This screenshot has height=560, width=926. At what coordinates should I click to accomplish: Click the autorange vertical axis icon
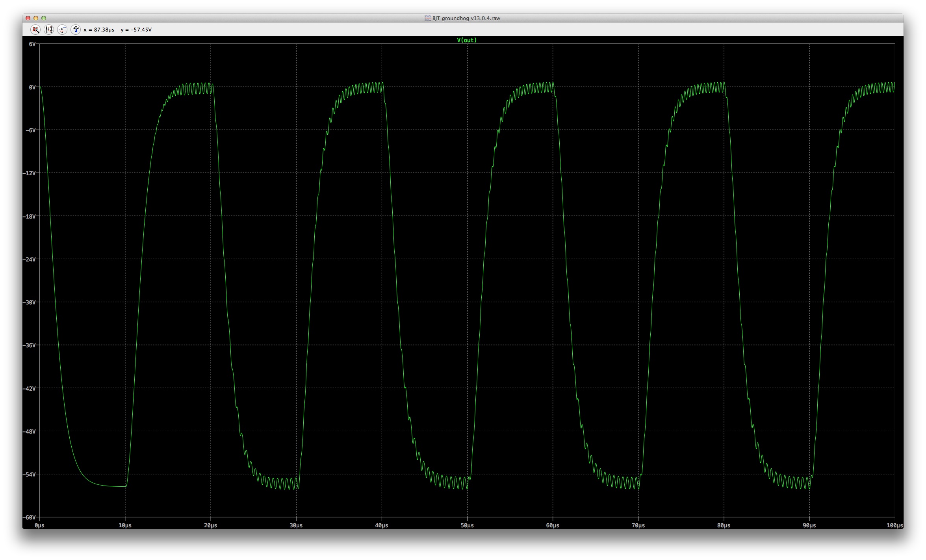[x=49, y=30]
